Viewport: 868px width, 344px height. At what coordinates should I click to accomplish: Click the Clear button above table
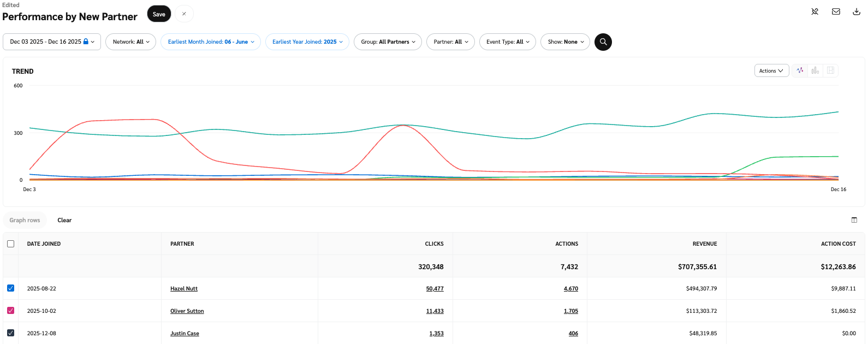pyautogui.click(x=64, y=220)
